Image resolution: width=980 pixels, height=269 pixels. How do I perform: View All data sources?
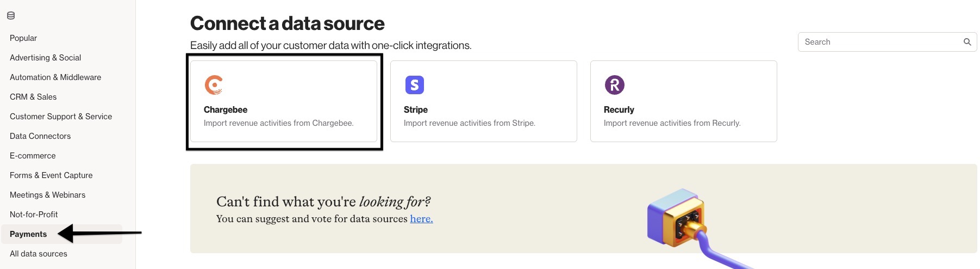pyautogui.click(x=39, y=254)
